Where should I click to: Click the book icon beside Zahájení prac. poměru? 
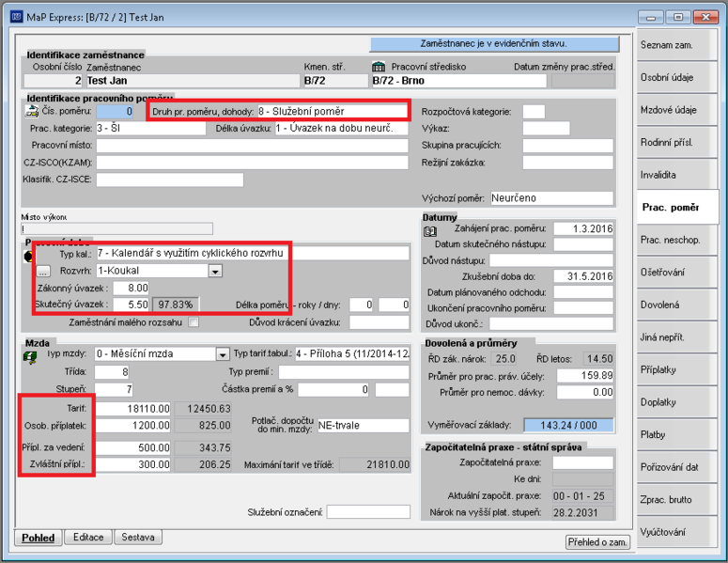[430, 231]
